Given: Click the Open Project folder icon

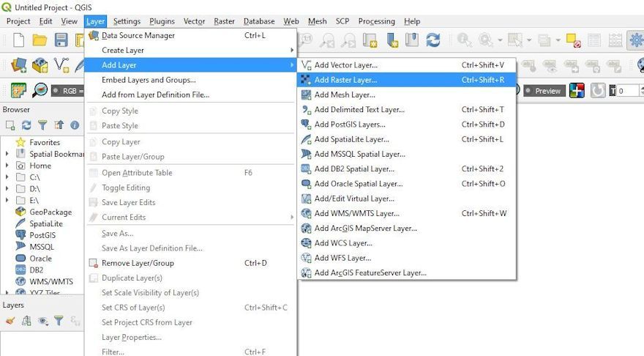Looking at the screenshot, I should point(40,40).
